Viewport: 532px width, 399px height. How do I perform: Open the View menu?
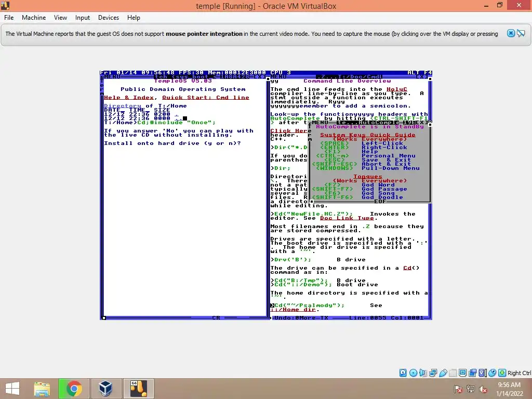pyautogui.click(x=60, y=18)
